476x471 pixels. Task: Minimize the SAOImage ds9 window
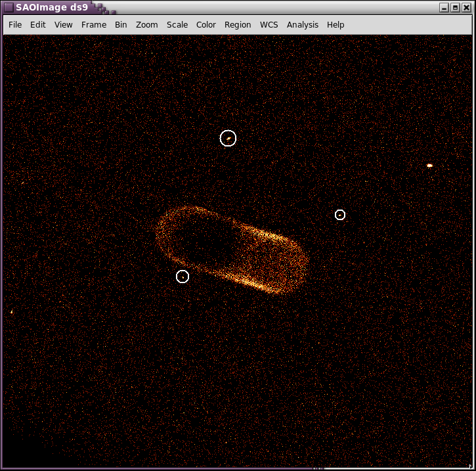point(444,7)
